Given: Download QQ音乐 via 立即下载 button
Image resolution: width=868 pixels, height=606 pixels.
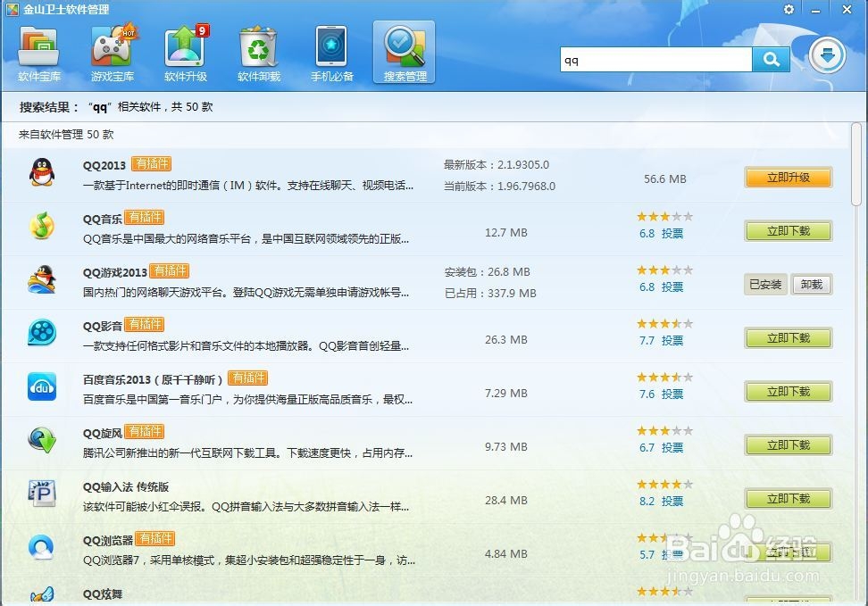Looking at the screenshot, I should pyautogui.click(x=788, y=231).
